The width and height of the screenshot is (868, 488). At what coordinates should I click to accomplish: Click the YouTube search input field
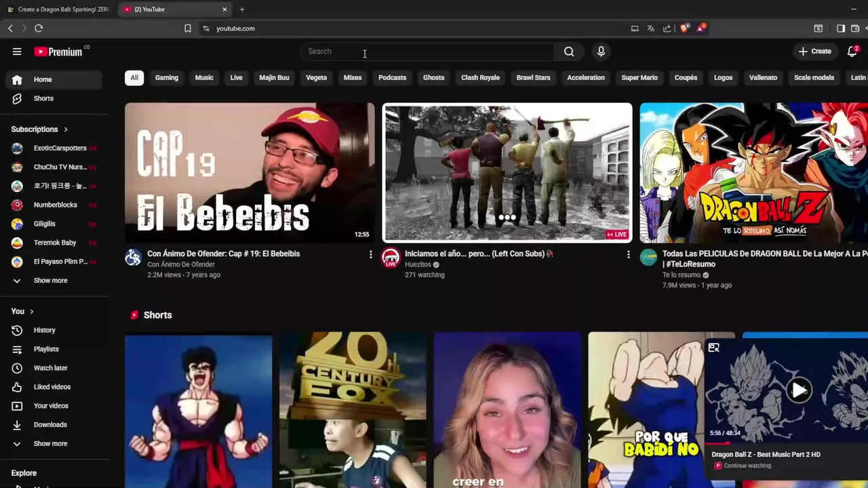pos(427,52)
